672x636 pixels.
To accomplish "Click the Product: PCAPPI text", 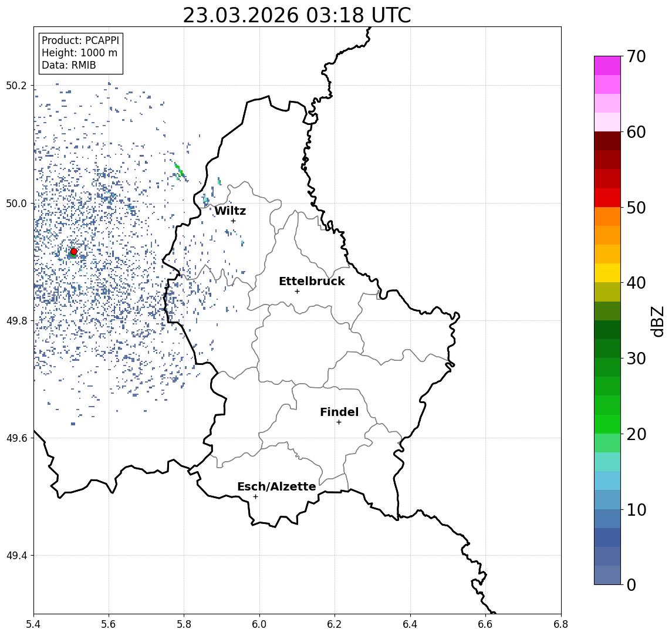I will [x=80, y=40].
